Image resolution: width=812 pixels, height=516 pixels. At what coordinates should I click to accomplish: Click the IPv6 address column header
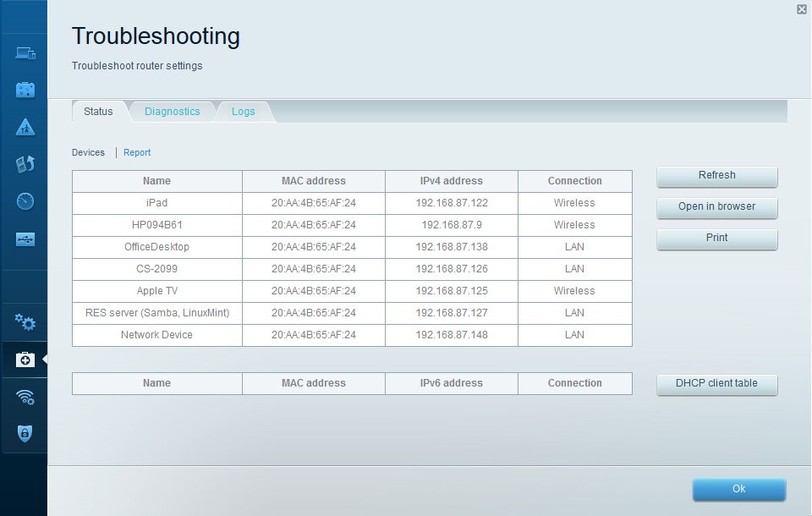[x=452, y=383]
